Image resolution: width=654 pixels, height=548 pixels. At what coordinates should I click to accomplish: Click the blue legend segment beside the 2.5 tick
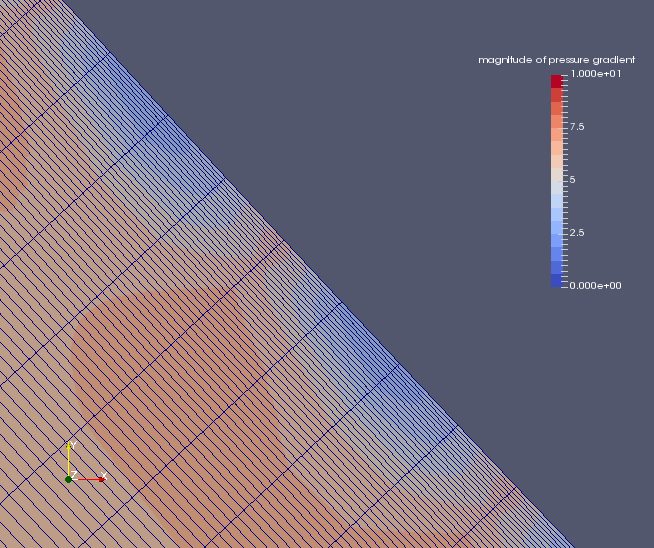pyautogui.click(x=556, y=233)
